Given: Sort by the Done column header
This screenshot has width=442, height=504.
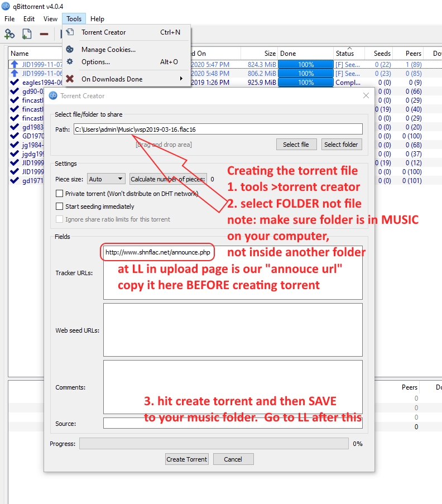Looking at the screenshot, I should point(288,54).
